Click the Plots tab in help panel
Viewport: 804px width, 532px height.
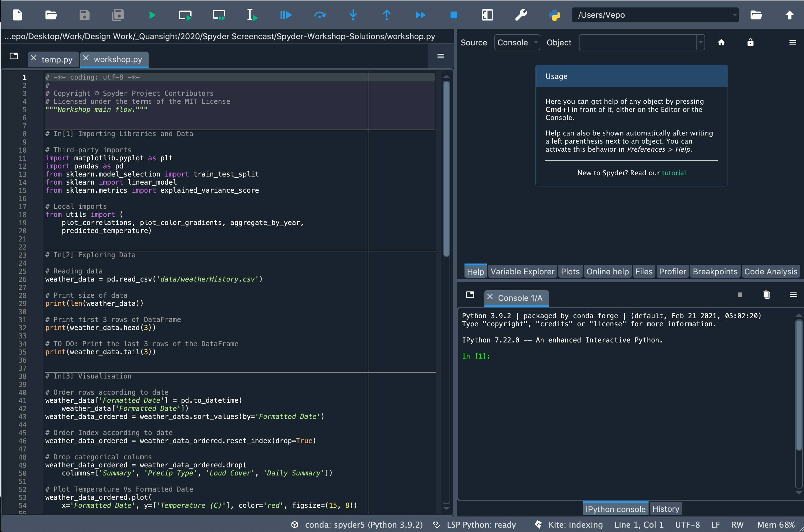[x=569, y=271]
